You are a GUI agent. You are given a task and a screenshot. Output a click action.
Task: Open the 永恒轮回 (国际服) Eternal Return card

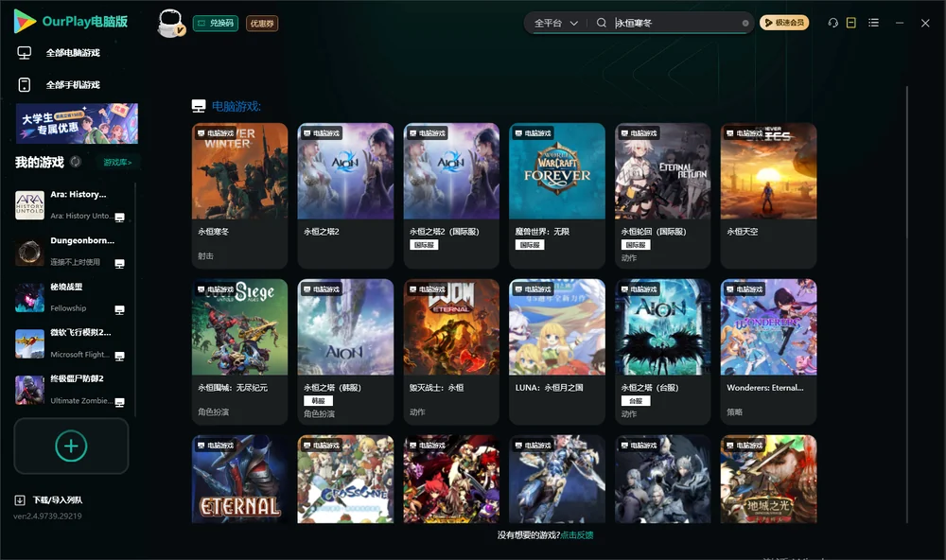663,196
